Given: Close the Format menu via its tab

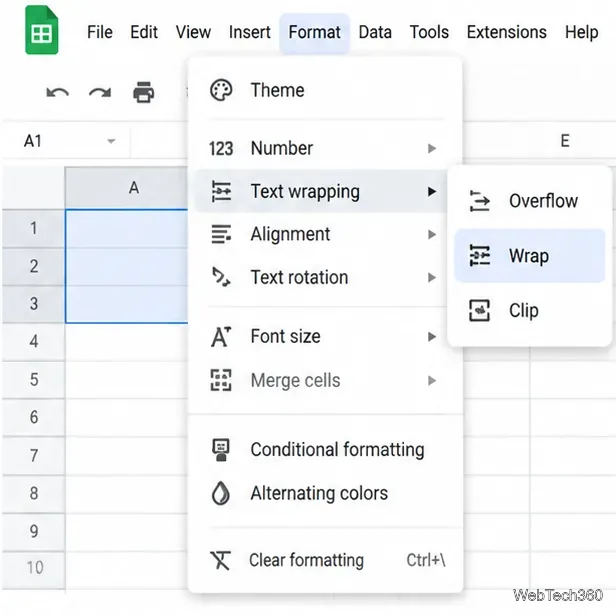Looking at the screenshot, I should point(314,33).
